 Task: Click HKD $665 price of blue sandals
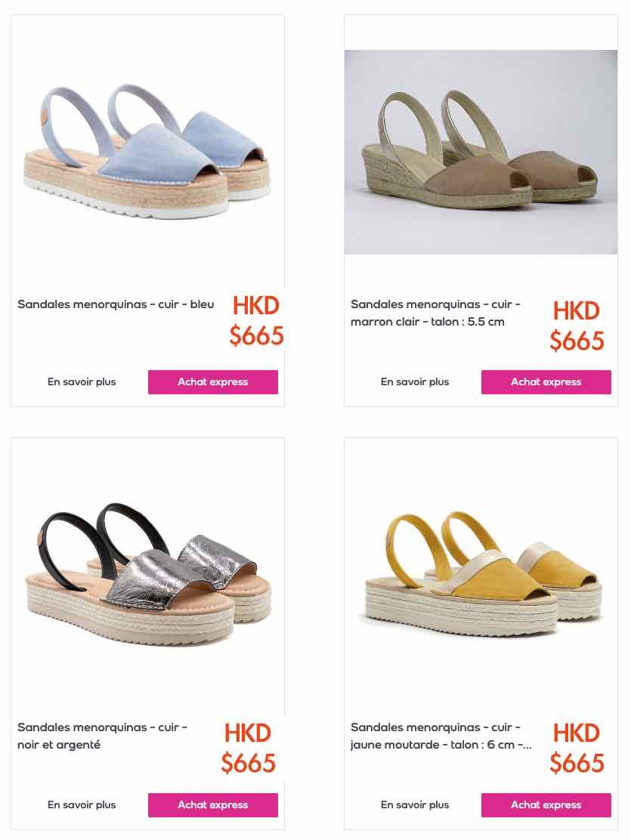(x=256, y=320)
